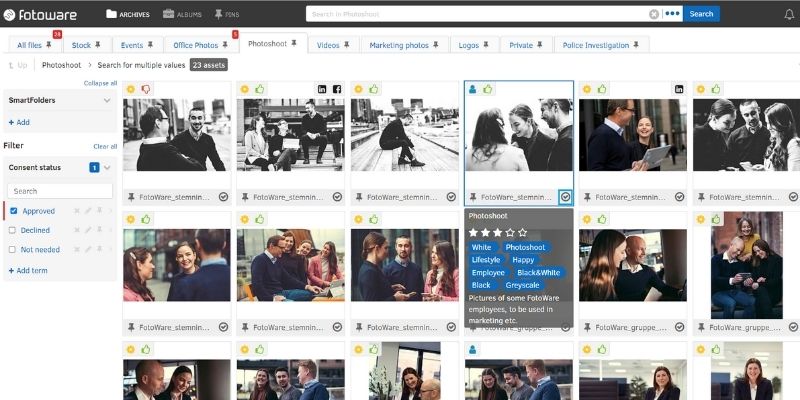Click the pin icon on the Police Investigation tab
The image size is (800, 400).
point(636,45)
